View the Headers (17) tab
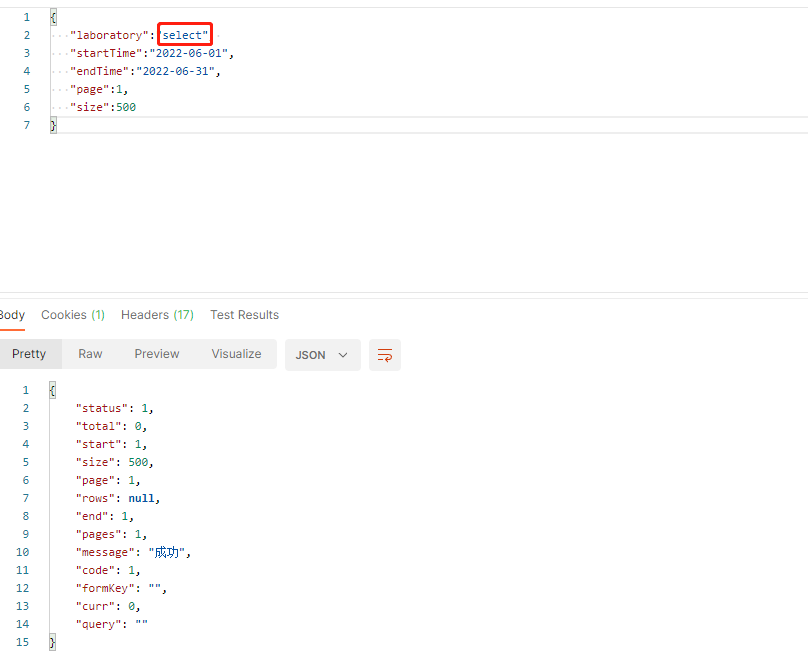 coord(157,314)
